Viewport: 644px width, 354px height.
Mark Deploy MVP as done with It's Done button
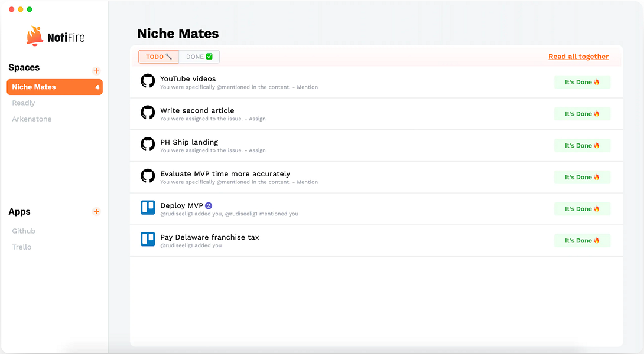582,208
